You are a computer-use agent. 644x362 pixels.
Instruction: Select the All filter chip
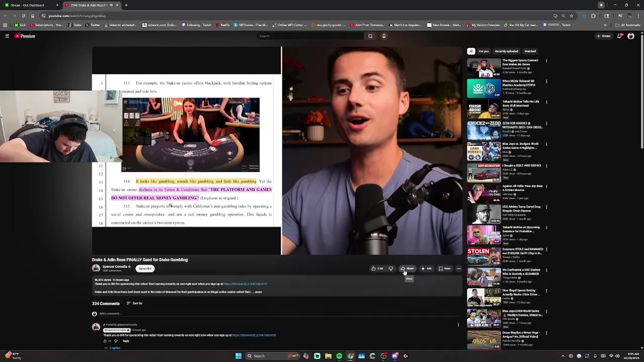pyautogui.click(x=471, y=51)
